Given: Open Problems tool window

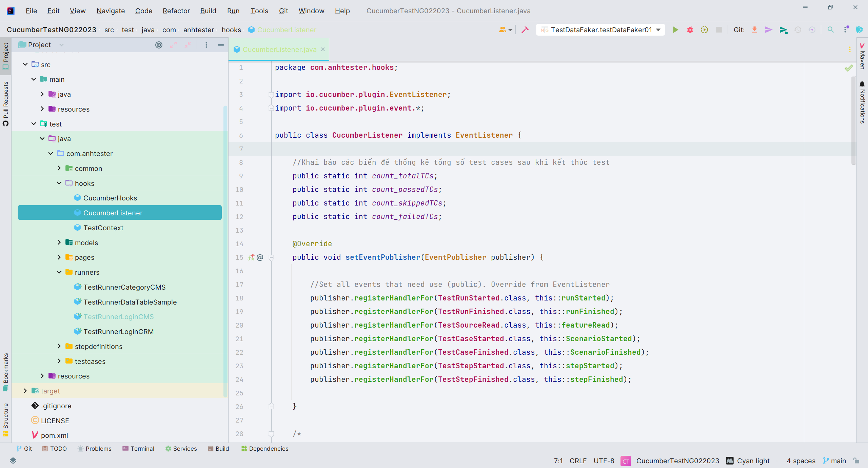Looking at the screenshot, I should [x=94, y=449].
